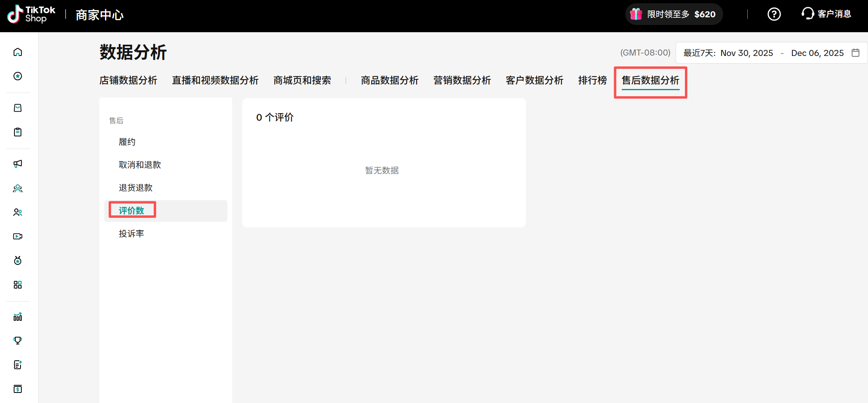
Task: Open the 最近7天 date range picker
Action: (x=771, y=53)
